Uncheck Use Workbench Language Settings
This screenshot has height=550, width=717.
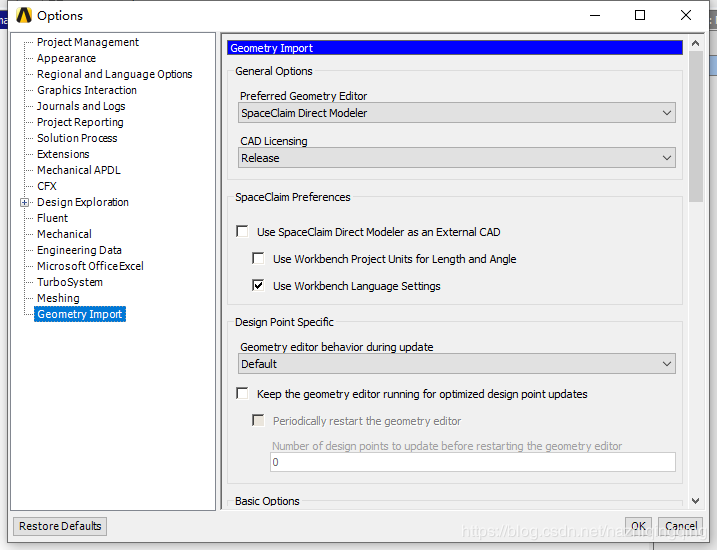[258, 285]
